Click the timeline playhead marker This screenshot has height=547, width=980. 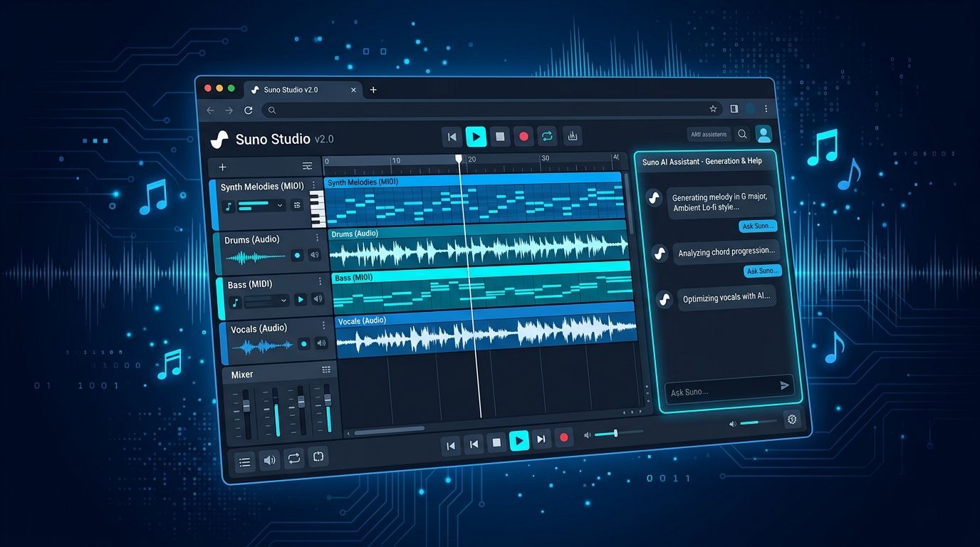[x=459, y=158]
